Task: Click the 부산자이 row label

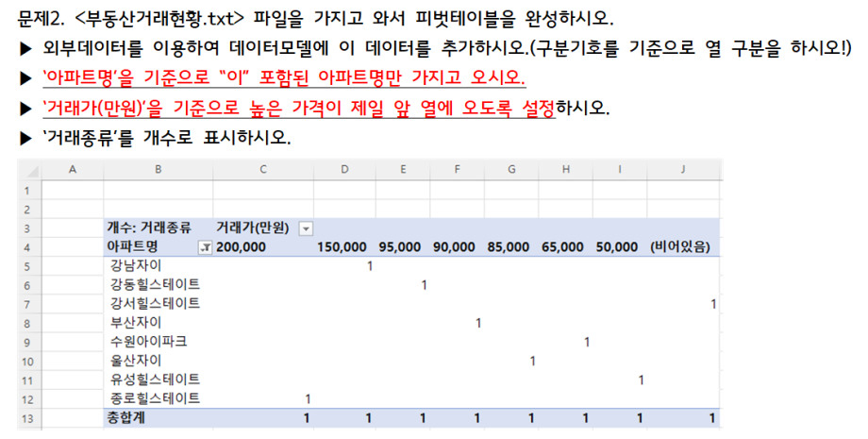Action: coord(136,322)
